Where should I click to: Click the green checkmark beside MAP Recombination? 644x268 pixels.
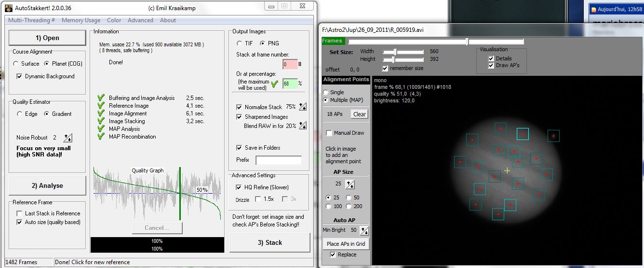coord(101,137)
